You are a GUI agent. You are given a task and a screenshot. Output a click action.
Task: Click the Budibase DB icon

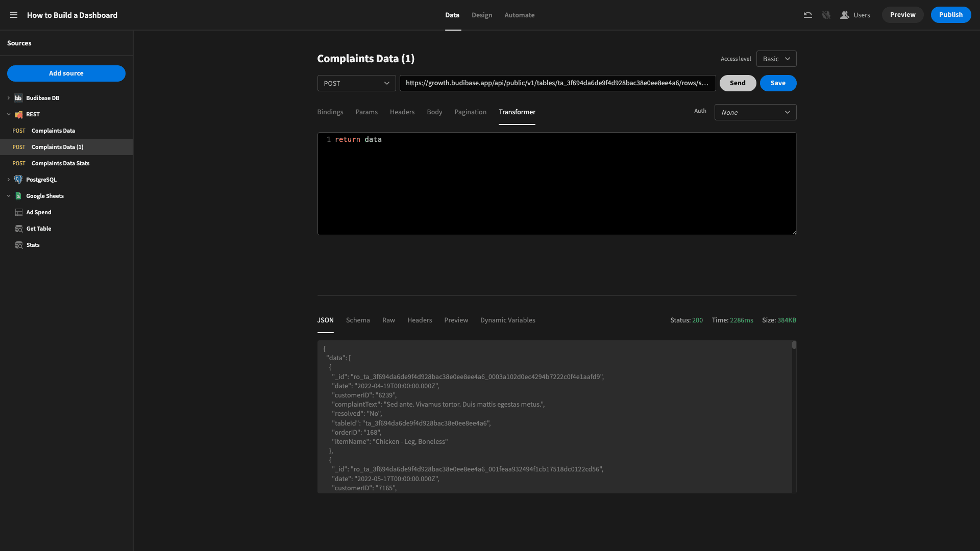point(18,97)
